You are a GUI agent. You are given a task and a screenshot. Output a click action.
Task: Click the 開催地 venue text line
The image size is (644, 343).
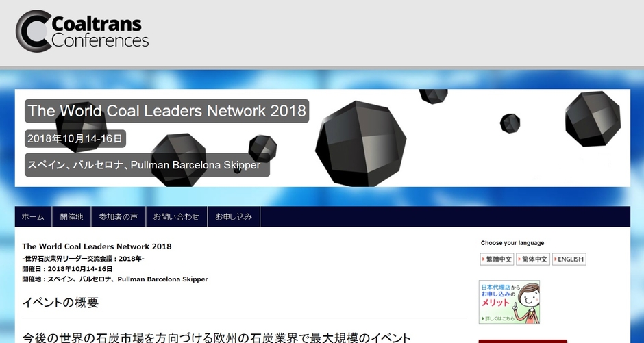pyautogui.click(x=115, y=279)
